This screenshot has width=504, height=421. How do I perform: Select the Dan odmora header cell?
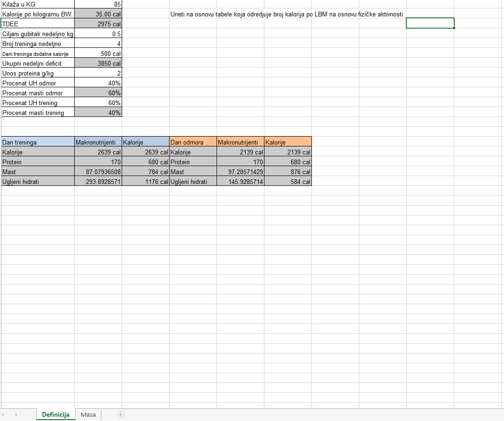[193, 142]
